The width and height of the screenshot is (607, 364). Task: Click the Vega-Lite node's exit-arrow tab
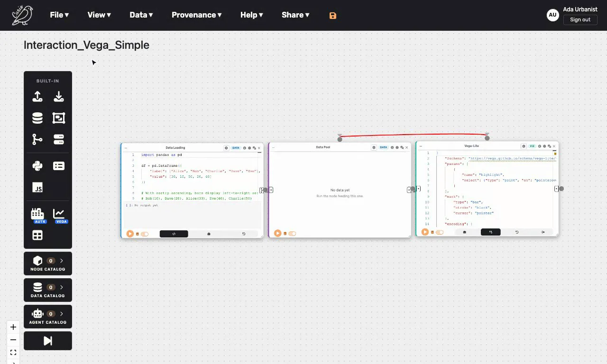coord(543,232)
